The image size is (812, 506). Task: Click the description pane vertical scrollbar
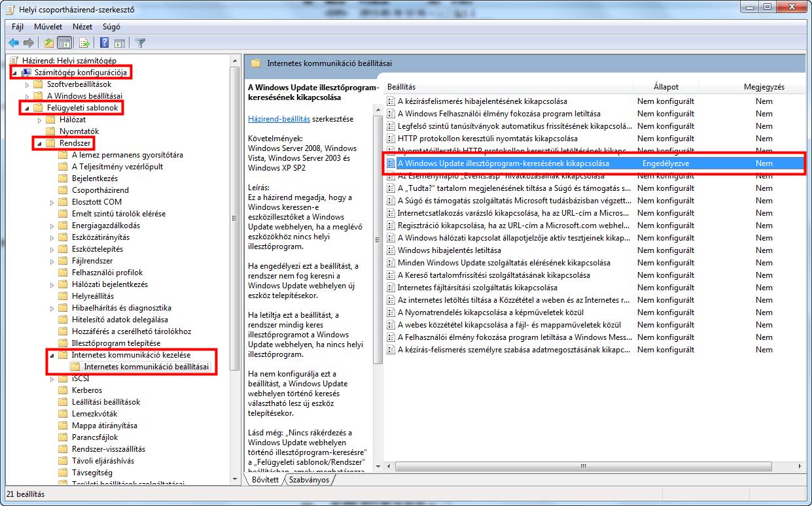(378, 239)
